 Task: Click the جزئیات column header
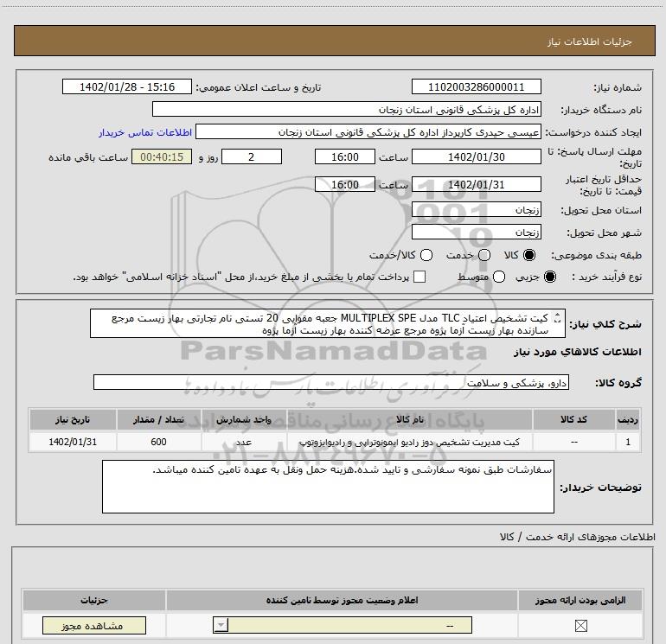(x=94, y=600)
